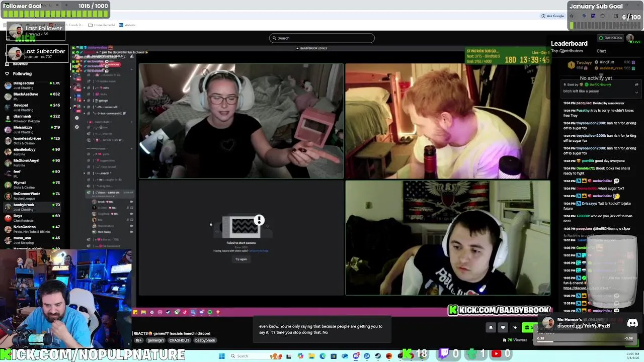Toggle the bell notification button
The image size is (644, 362).
pos(491,328)
